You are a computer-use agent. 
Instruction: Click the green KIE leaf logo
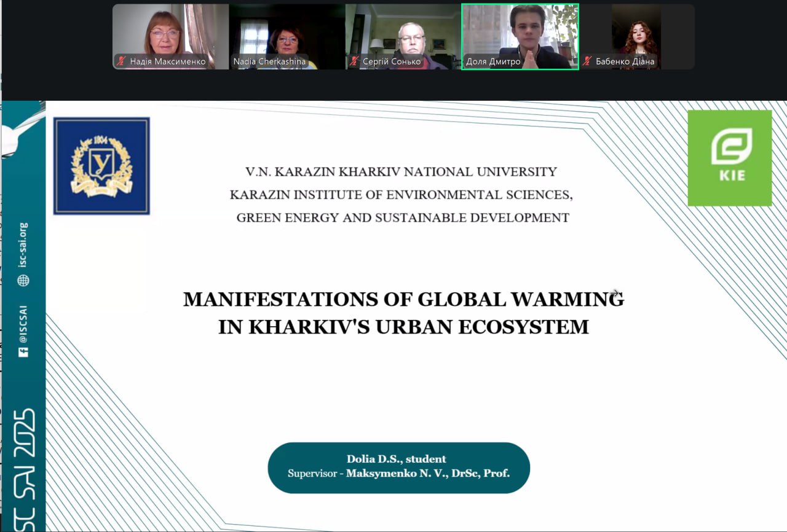click(729, 158)
